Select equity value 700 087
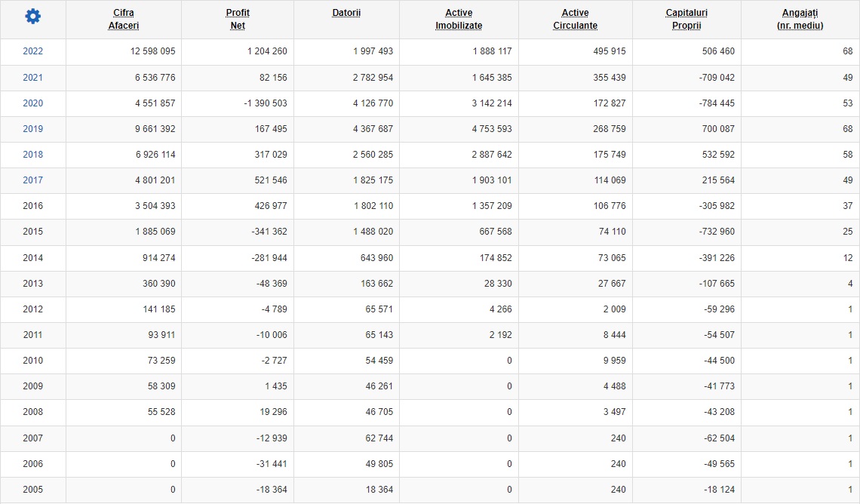 tap(718, 129)
